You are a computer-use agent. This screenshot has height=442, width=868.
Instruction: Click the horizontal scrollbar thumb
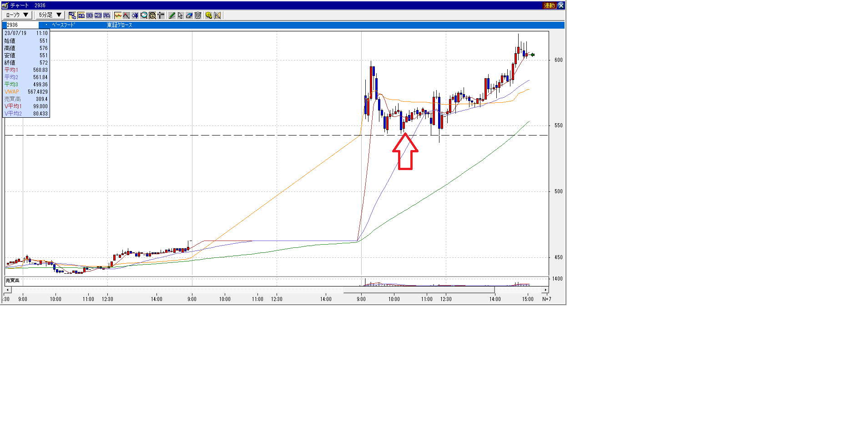[419, 290]
